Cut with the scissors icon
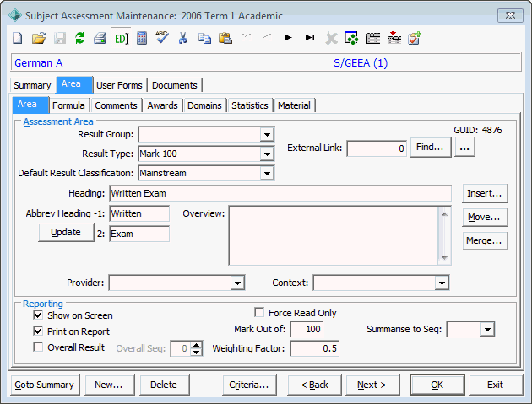Image resolution: width=532 pixels, height=404 pixels. pyautogui.click(x=183, y=38)
